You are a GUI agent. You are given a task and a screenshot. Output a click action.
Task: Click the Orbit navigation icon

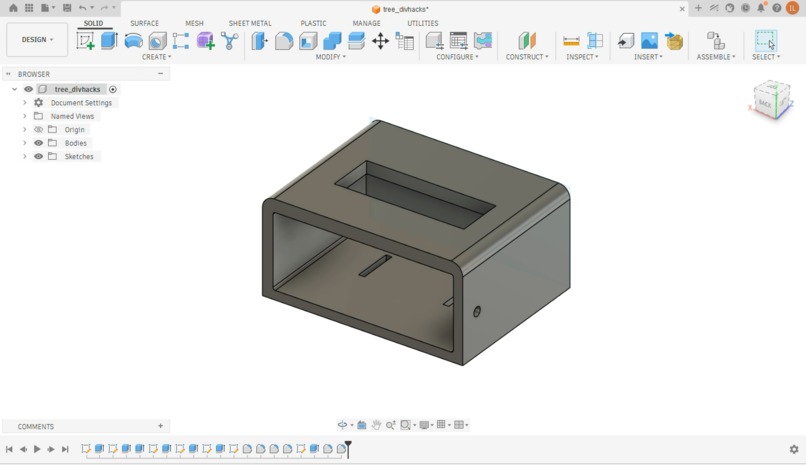point(342,425)
